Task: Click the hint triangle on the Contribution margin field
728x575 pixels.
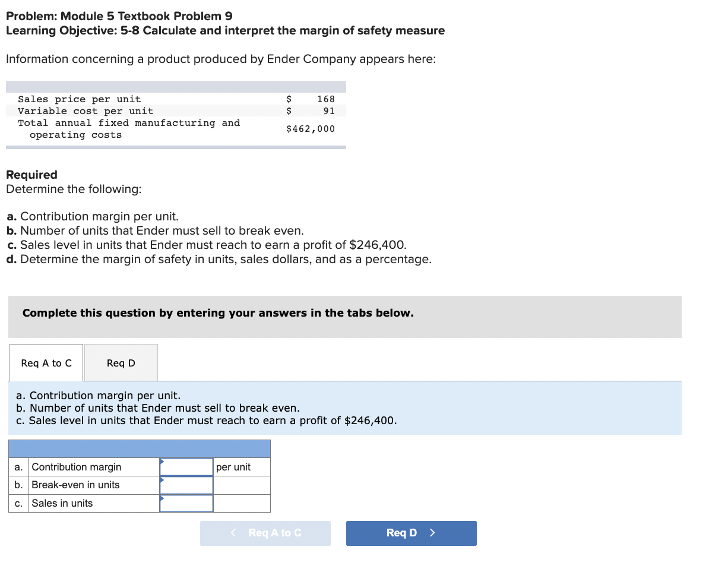Action: click(x=162, y=462)
